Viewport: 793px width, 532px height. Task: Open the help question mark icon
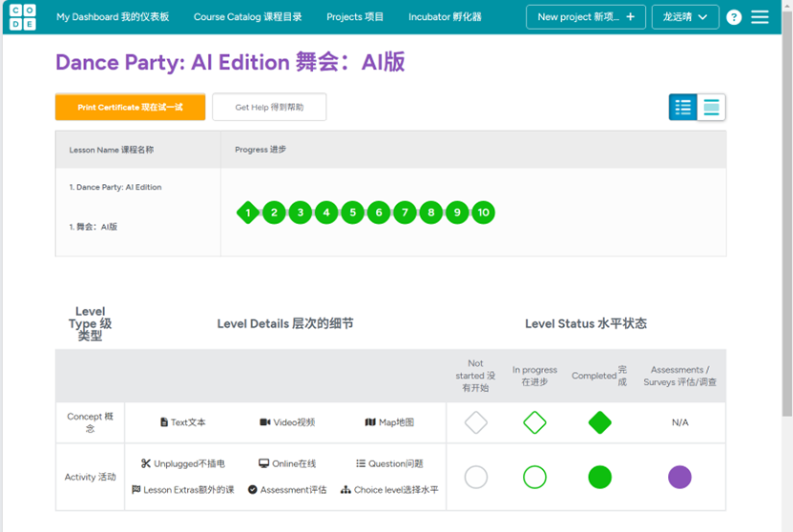[x=734, y=17]
